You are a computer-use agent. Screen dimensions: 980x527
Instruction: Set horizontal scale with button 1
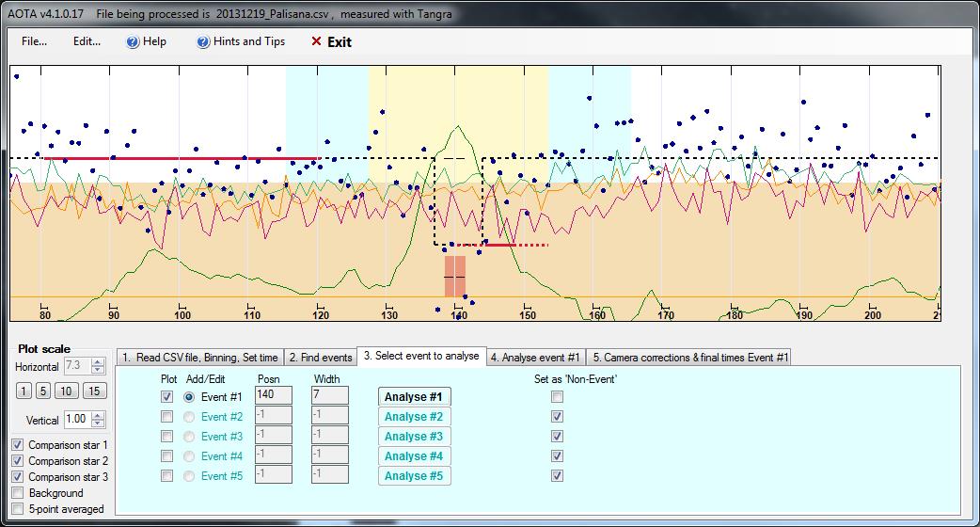point(24,391)
